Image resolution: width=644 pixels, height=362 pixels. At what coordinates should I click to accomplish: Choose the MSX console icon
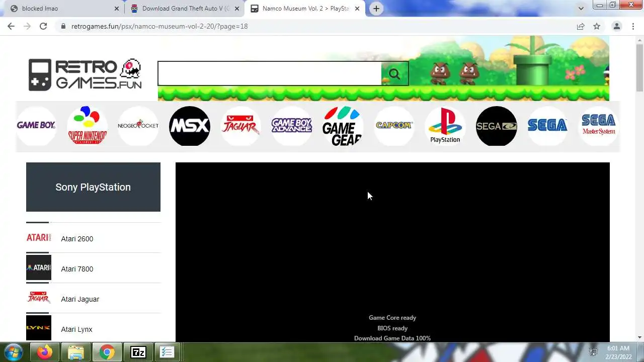pos(190,126)
